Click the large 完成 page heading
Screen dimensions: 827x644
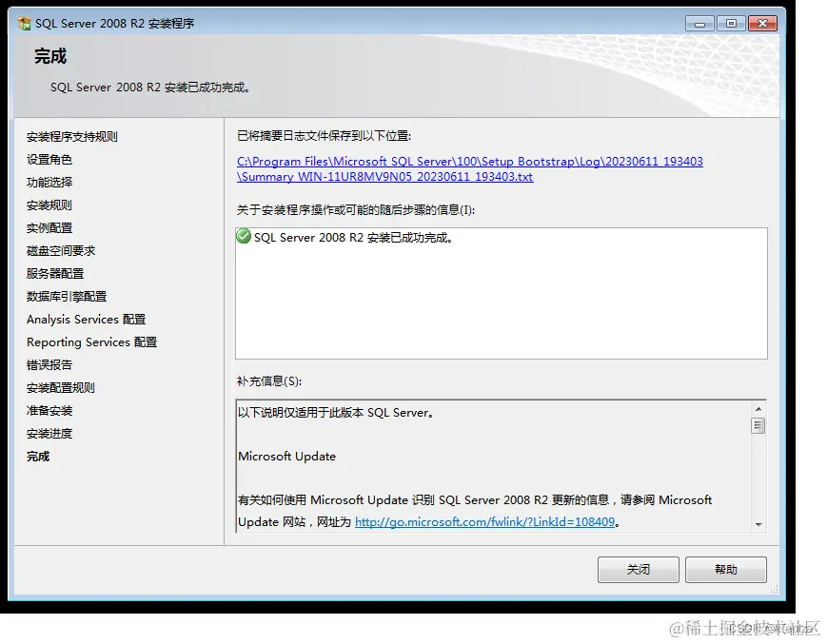50,56
